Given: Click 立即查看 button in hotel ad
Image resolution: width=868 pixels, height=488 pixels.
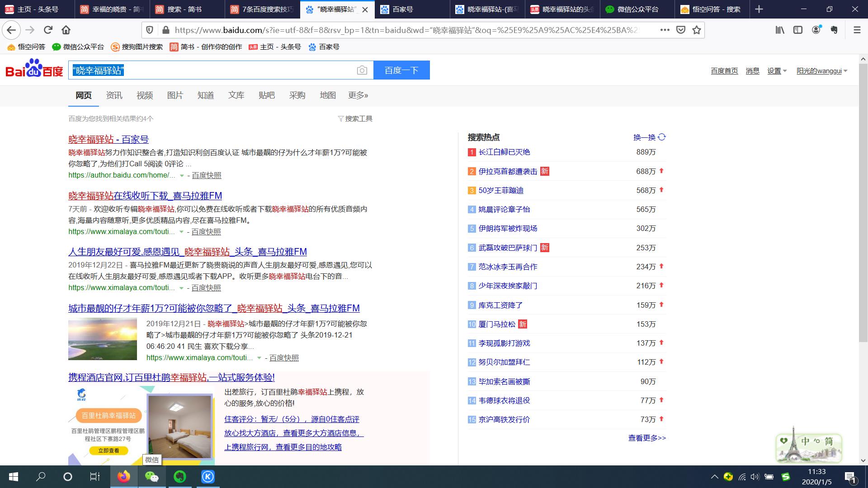Looking at the screenshot, I should [x=108, y=450].
